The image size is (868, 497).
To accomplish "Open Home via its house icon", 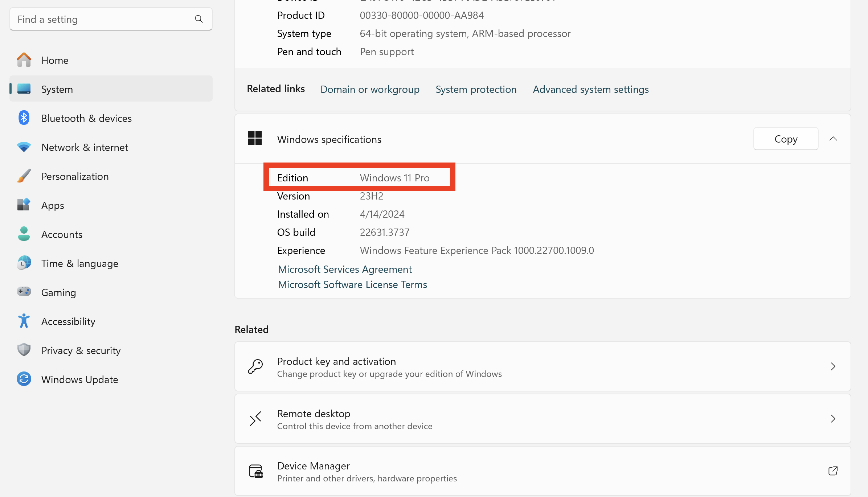I will pos(24,60).
